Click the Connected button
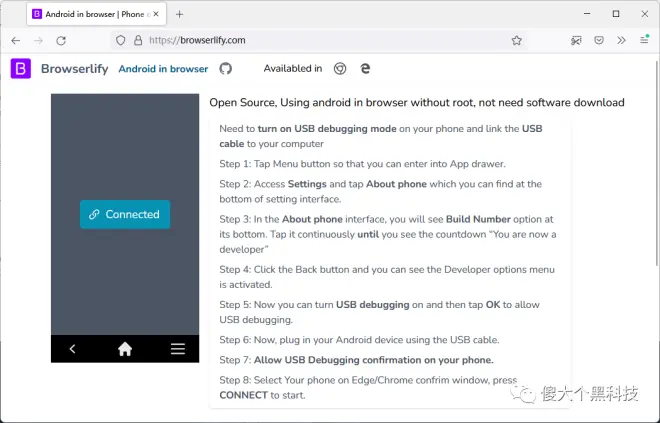Viewport: 660px width, 423px height. coord(125,215)
